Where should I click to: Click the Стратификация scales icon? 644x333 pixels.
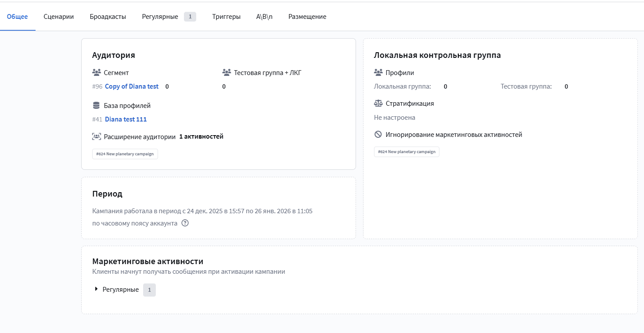coord(378,104)
